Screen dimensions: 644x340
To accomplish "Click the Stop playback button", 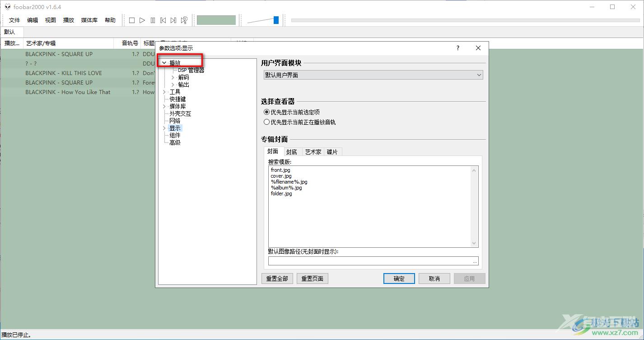I will tap(132, 20).
